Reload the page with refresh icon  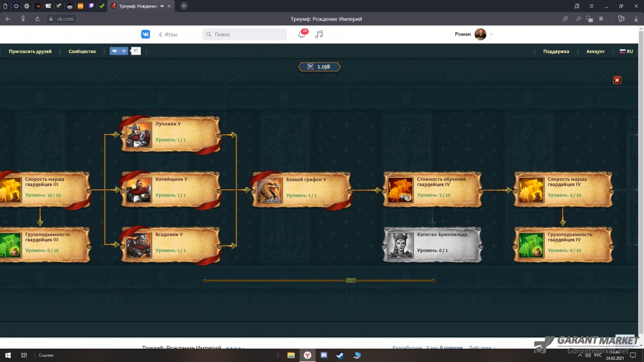[38, 18]
